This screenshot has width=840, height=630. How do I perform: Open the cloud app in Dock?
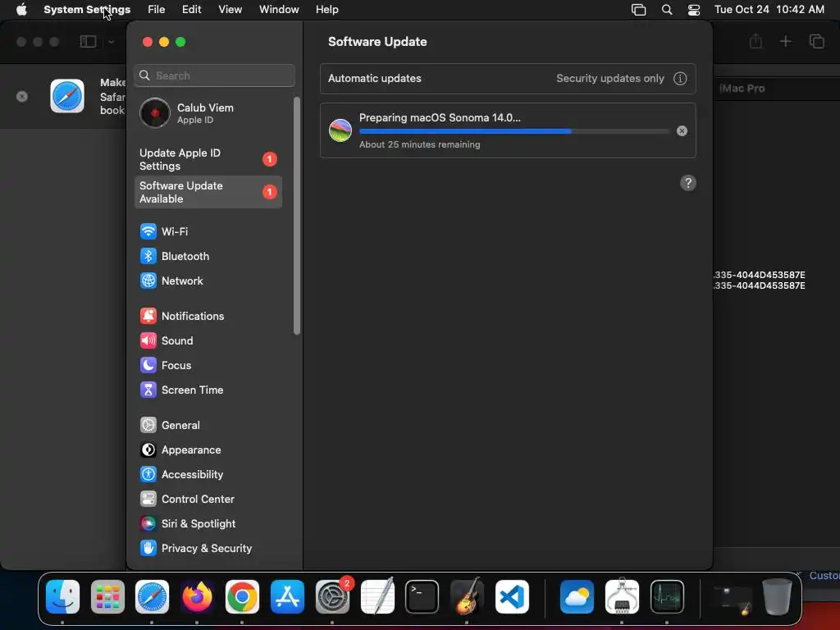(x=577, y=597)
